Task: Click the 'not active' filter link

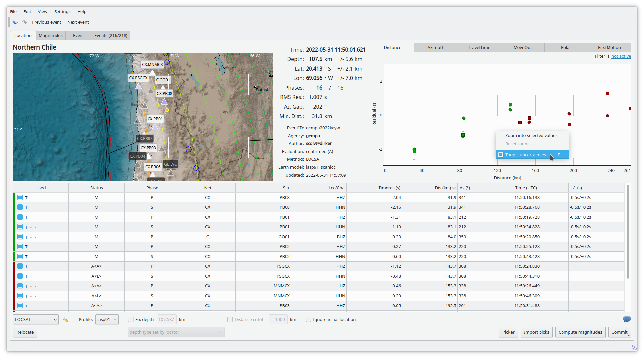Action: tap(621, 56)
